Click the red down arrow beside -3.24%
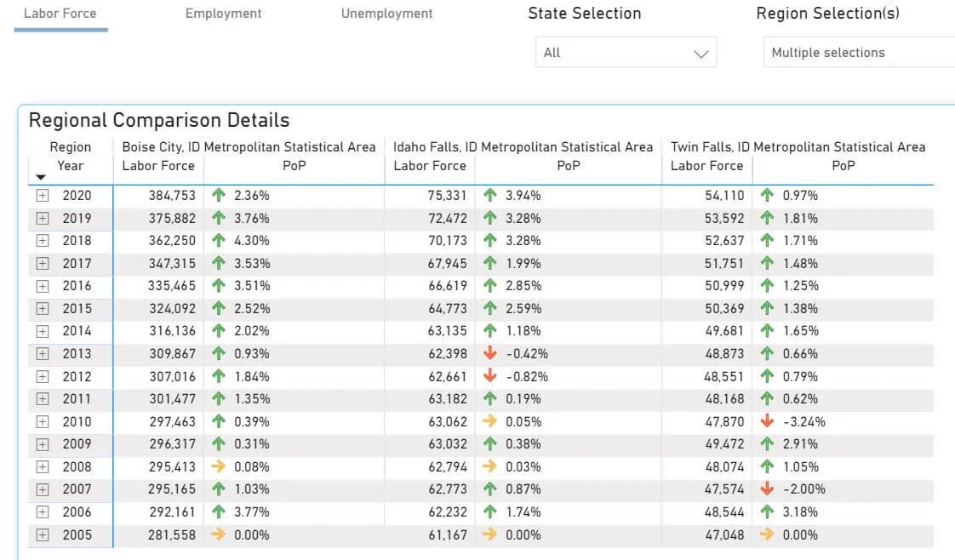Image resolution: width=955 pixels, height=560 pixels. tap(768, 420)
